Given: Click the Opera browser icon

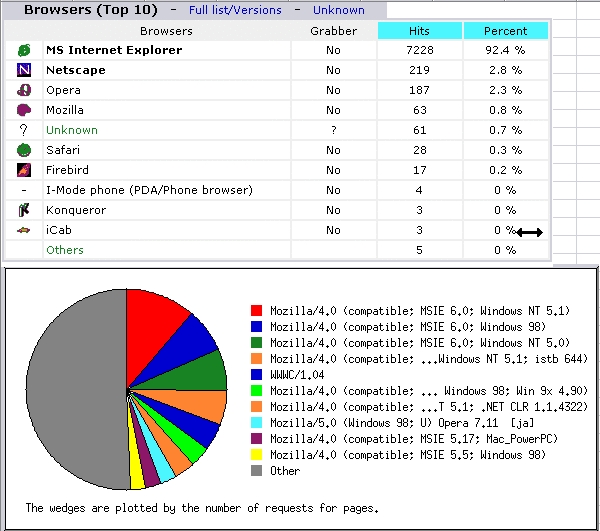Looking at the screenshot, I should click(x=25, y=90).
